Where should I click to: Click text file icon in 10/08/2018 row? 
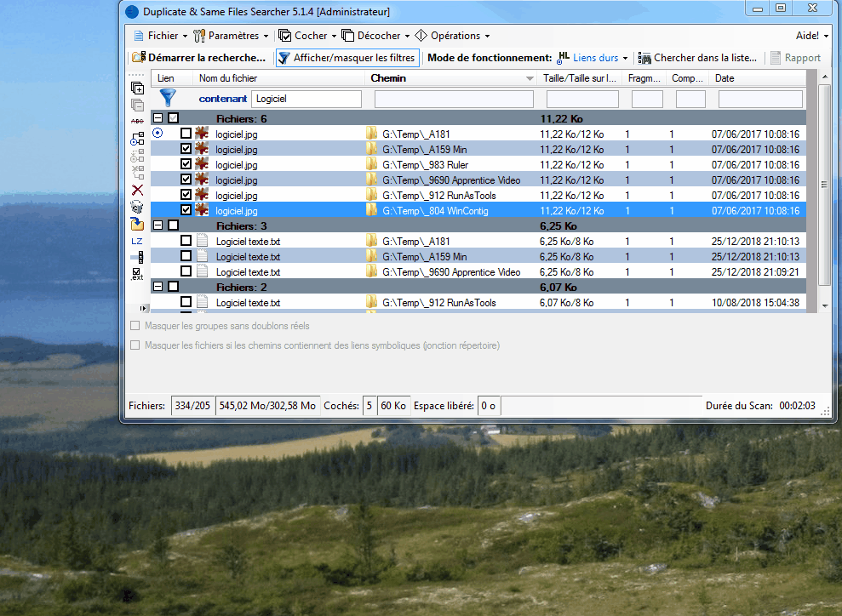point(203,302)
